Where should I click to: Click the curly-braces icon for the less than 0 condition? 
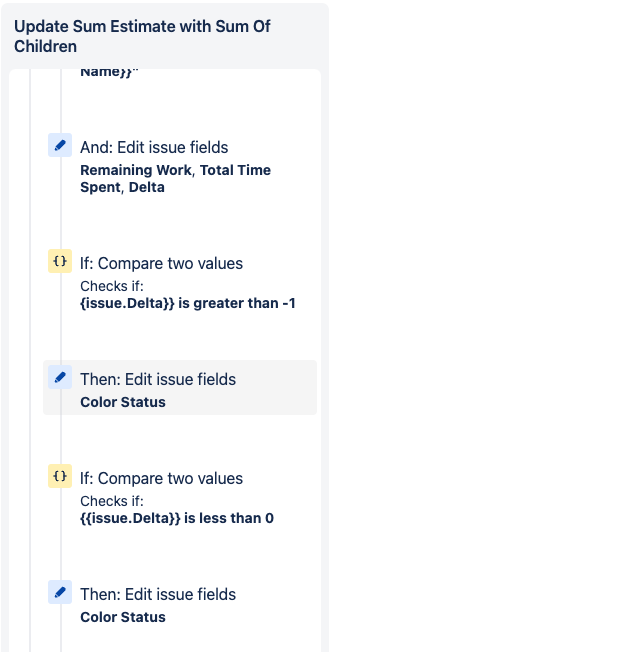coord(60,476)
